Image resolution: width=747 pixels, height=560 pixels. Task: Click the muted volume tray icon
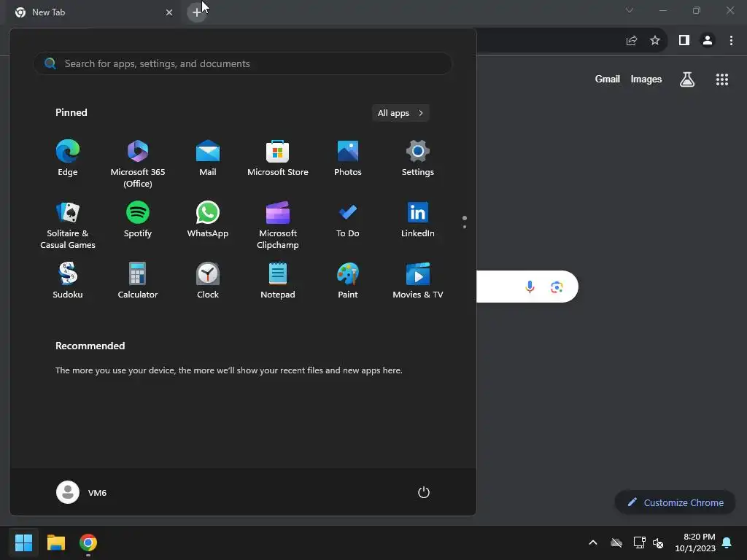pyautogui.click(x=658, y=542)
